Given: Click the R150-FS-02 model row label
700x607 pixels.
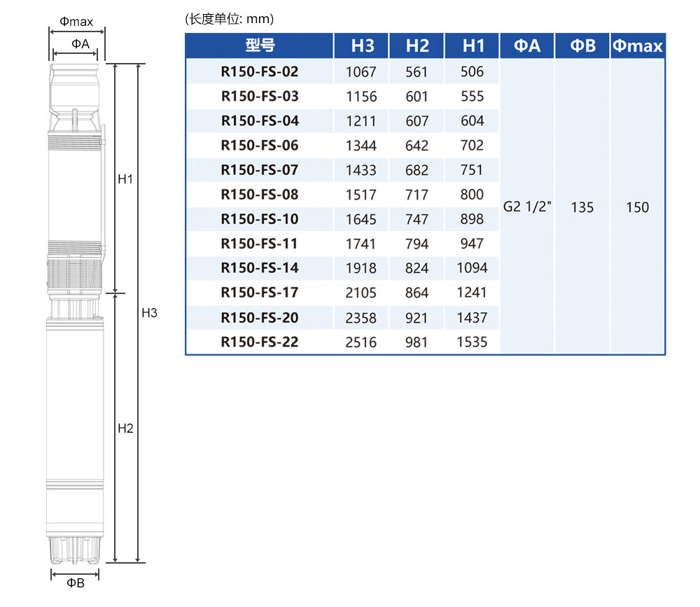Looking at the screenshot, I should click(x=260, y=71).
